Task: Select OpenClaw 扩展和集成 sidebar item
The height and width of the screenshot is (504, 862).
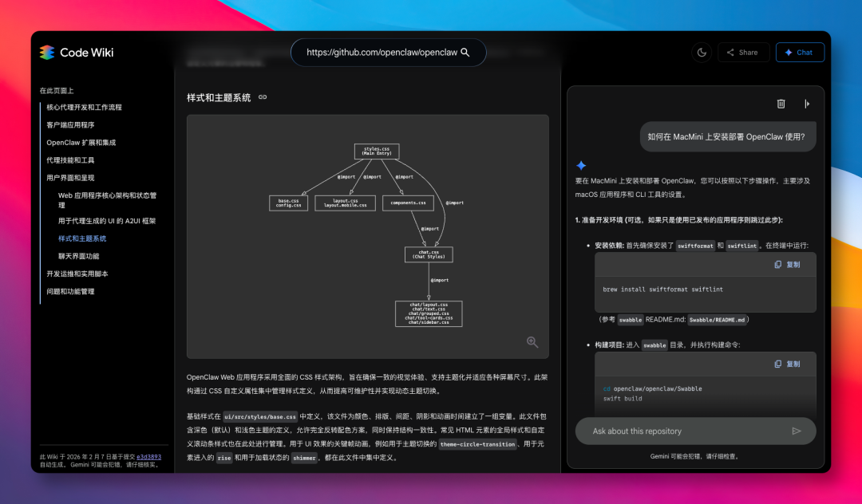Action: pyautogui.click(x=81, y=142)
